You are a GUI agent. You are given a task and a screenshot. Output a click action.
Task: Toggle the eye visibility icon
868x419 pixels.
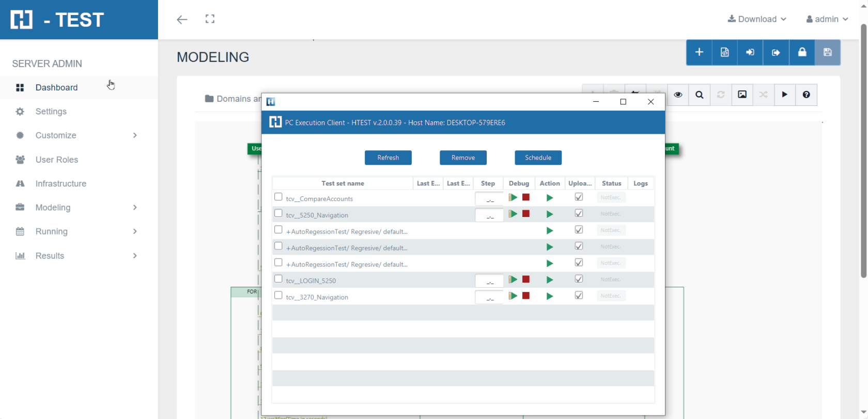point(678,95)
